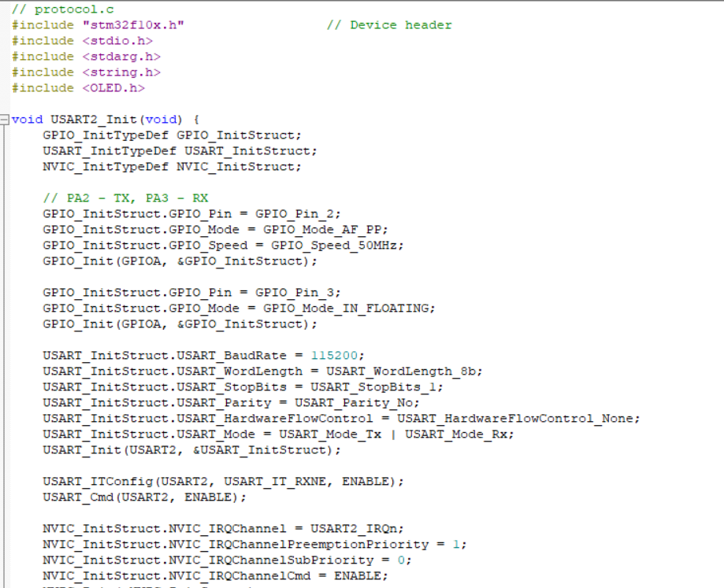The width and height of the screenshot is (724, 588).
Task: Click the 'USART_Mode_Rx' token
Action: [455, 434]
